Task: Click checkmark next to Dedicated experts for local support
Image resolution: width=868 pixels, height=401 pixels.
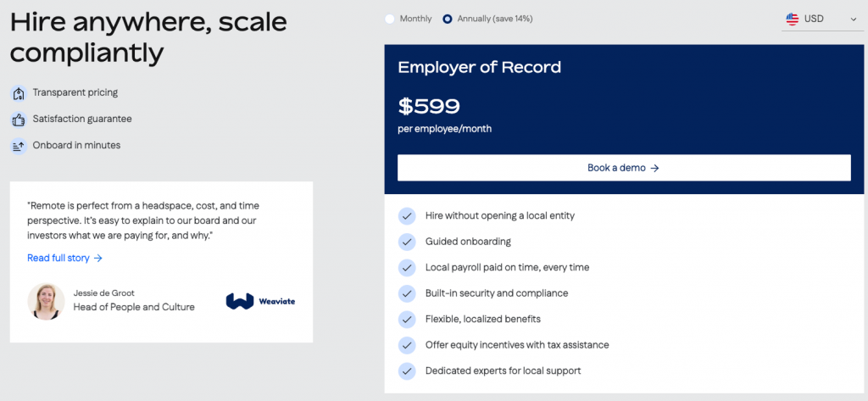Action: pyautogui.click(x=407, y=371)
